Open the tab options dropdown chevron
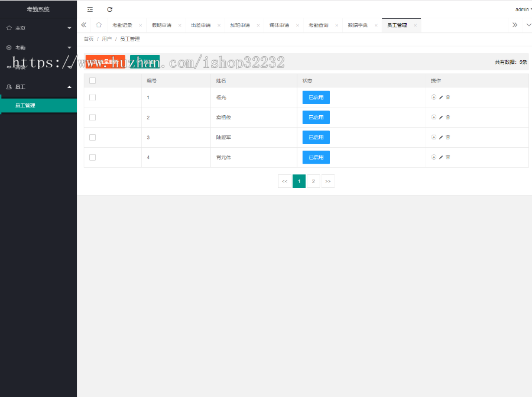 pos(528,25)
